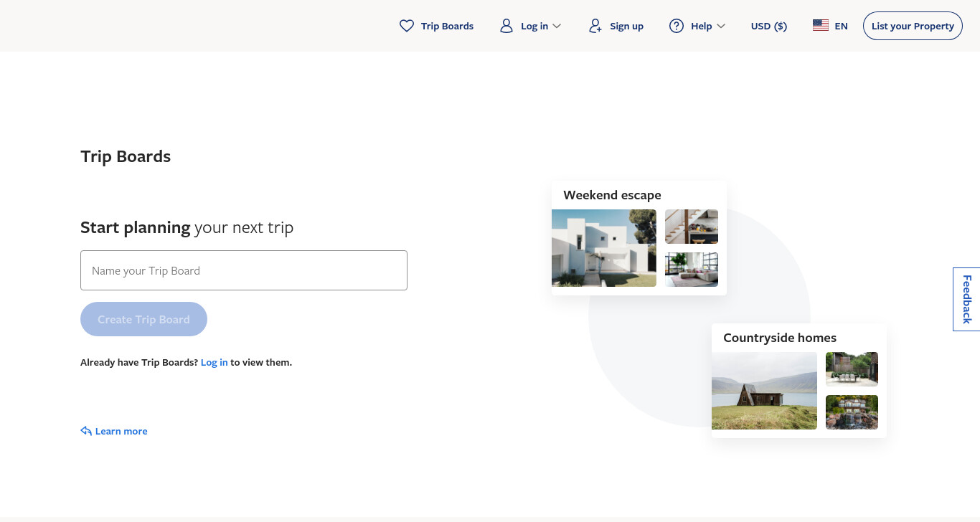The width and height of the screenshot is (980, 522).
Task: Open the Help menu label
Action: tap(701, 26)
